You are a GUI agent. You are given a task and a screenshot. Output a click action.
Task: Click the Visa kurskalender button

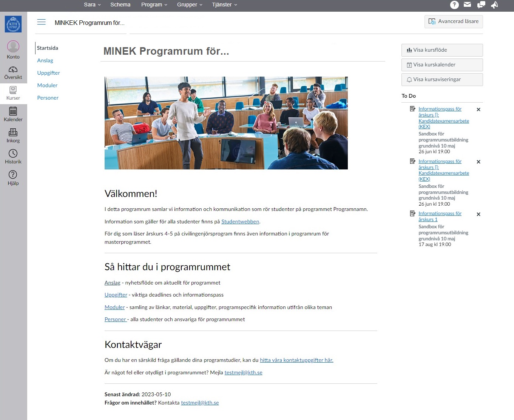coord(442,65)
